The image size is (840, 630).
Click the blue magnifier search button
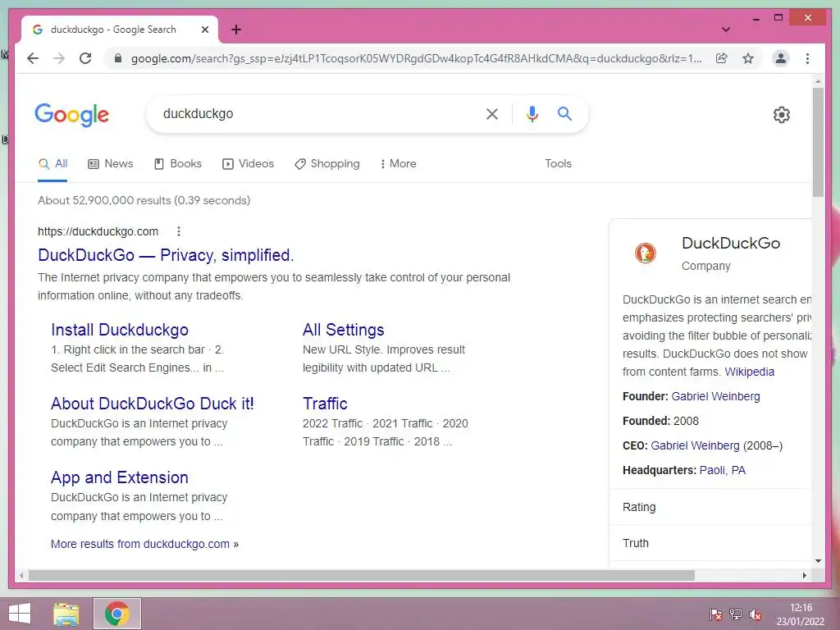pos(564,113)
